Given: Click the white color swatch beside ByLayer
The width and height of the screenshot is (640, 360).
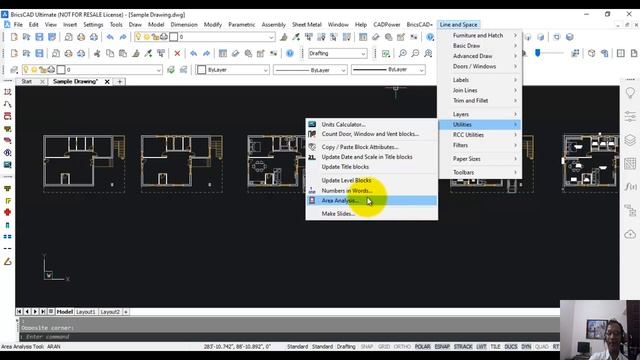Looking at the screenshot, I should pos(202,70).
